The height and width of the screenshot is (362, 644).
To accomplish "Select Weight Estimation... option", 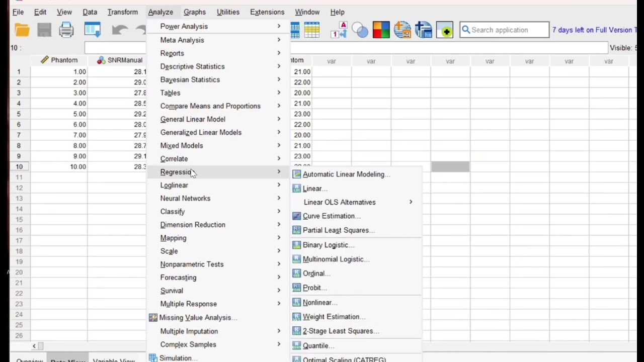I will [x=334, y=317].
